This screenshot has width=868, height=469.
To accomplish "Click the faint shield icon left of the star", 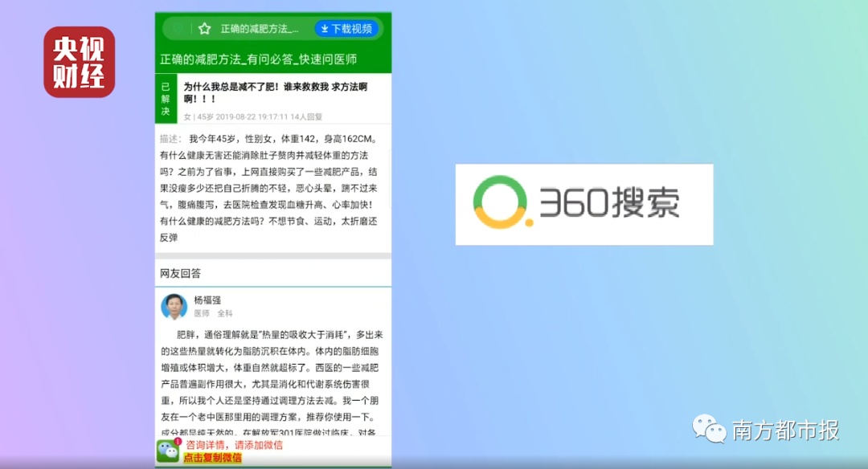I will pos(178,29).
